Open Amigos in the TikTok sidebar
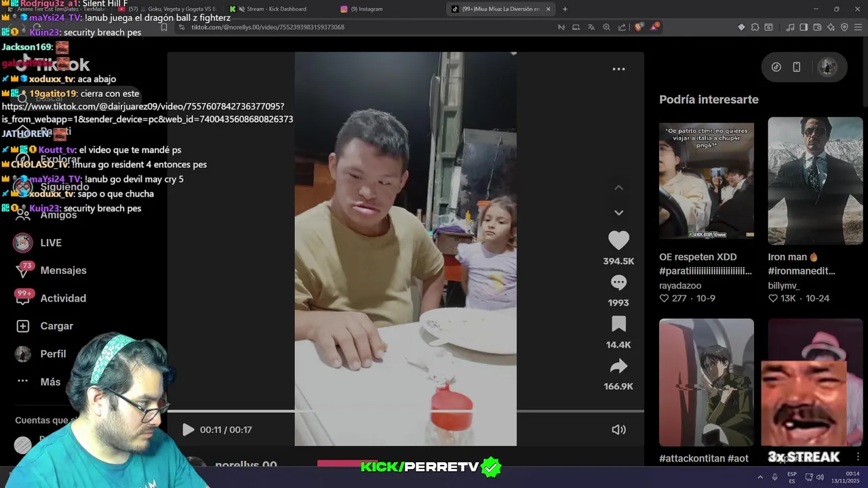The image size is (868, 488). [x=46, y=215]
